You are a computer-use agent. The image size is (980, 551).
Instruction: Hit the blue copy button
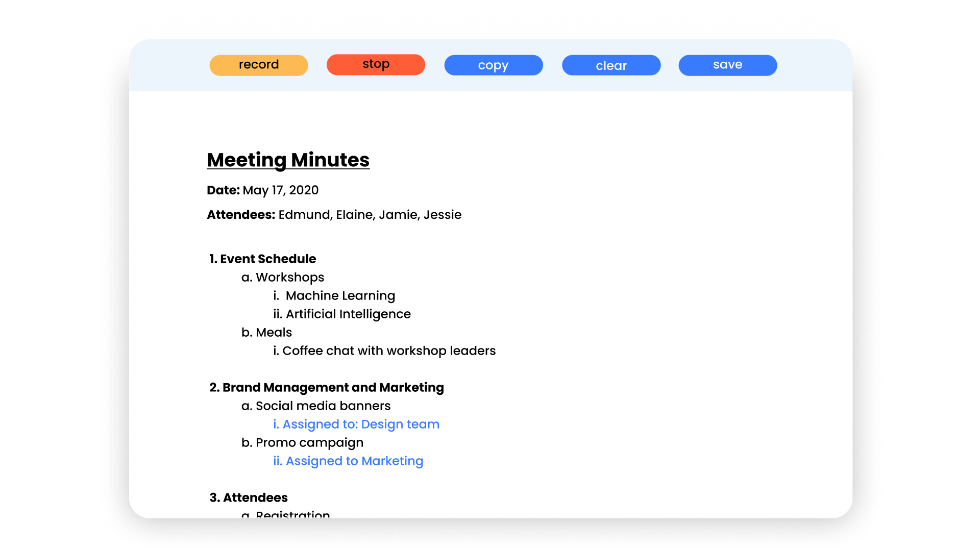coord(493,65)
